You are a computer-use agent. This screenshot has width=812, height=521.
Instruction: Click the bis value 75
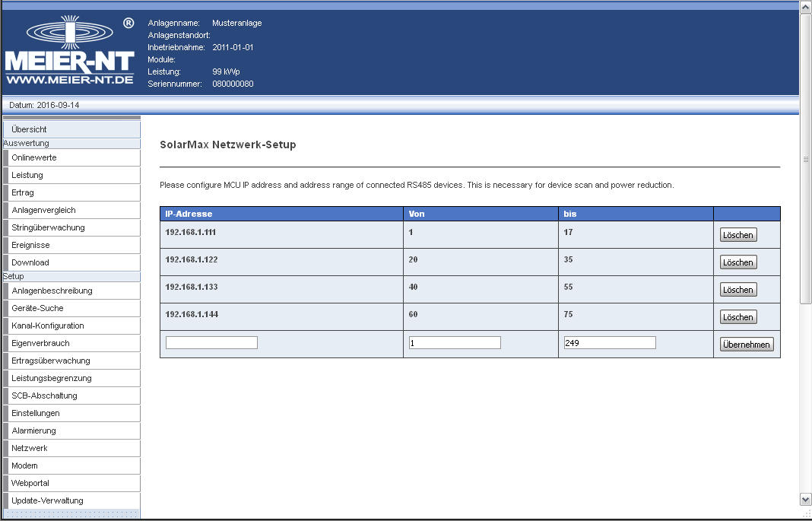tap(568, 314)
